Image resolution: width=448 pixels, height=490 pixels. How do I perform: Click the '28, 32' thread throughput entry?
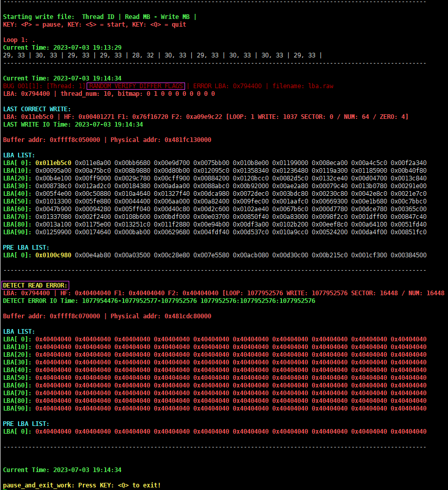point(143,55)
